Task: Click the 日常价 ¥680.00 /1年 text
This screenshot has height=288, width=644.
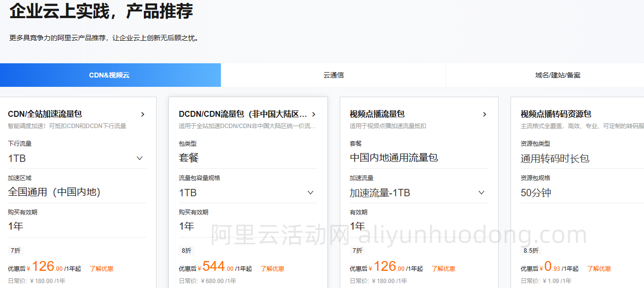Action: pos(207,281)
